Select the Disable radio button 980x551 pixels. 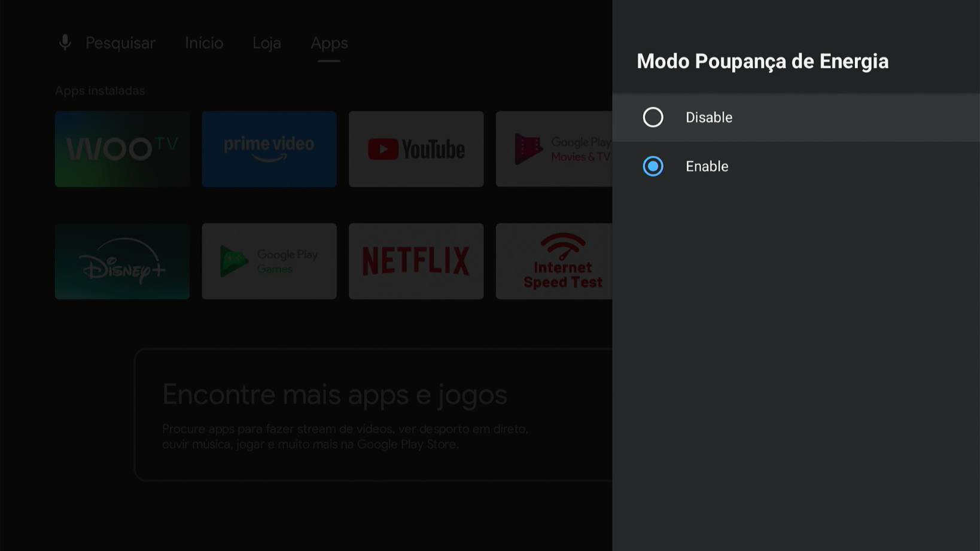click(653, 117)
